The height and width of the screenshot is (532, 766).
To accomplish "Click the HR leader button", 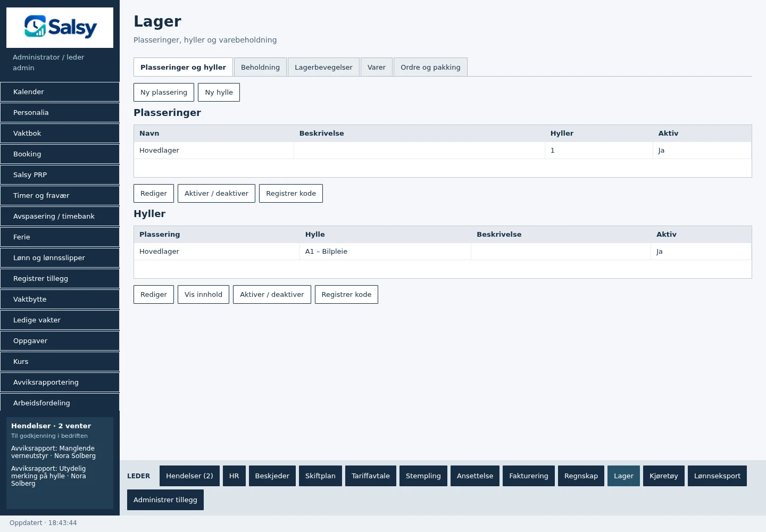I will click(x=234, y=476).
